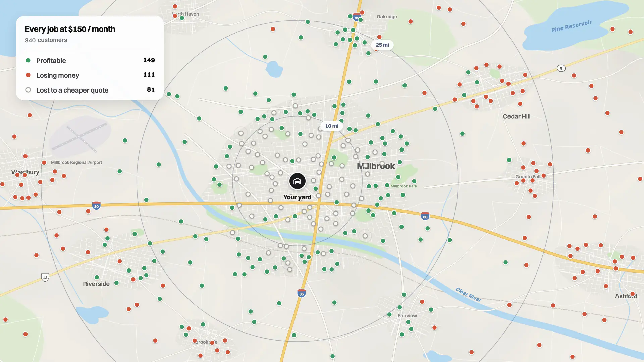The height and width of the screenshot is (362, 644).
Task: Click the I-80 shield east of Millbrook
Action: pyautogui.click(x=425, y=216)
